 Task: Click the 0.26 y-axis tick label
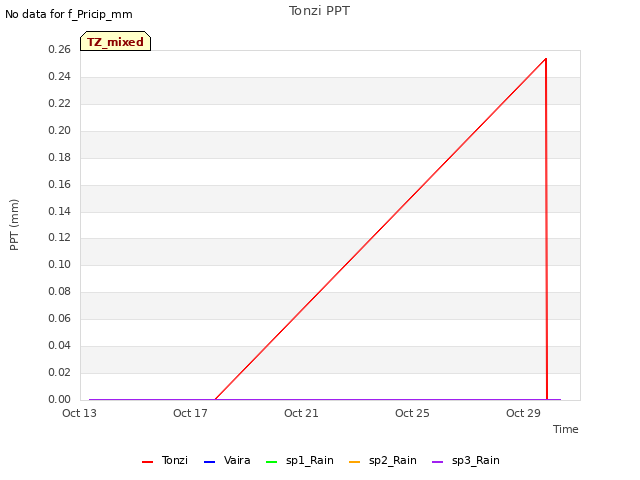tap(60, 49)
